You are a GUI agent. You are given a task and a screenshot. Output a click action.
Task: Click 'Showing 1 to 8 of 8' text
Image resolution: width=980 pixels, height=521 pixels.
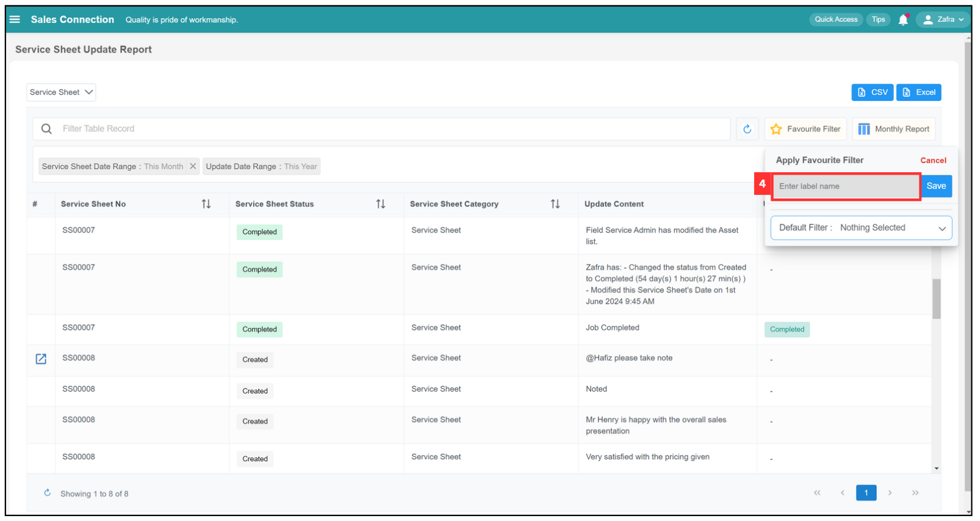click(94, 494)
